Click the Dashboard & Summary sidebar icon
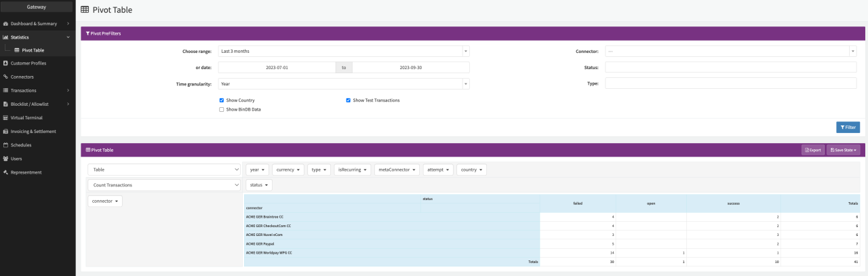868x276 pixels. [5, 24]
